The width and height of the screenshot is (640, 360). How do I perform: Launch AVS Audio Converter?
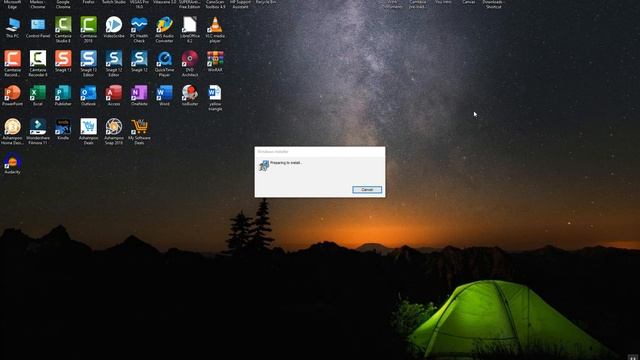tap(164, 29)
